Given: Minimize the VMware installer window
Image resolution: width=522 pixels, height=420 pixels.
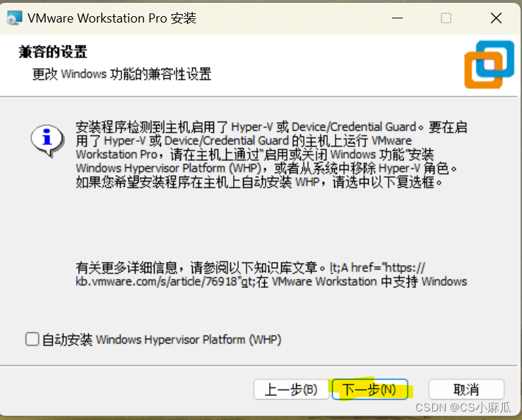Looking at the screenshot, I should click(397, 18).
